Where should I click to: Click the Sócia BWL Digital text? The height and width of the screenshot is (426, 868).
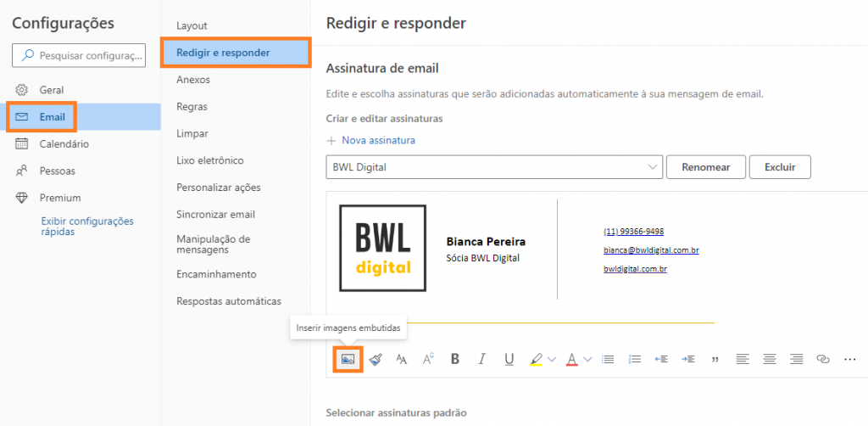(x=482, y=258)
